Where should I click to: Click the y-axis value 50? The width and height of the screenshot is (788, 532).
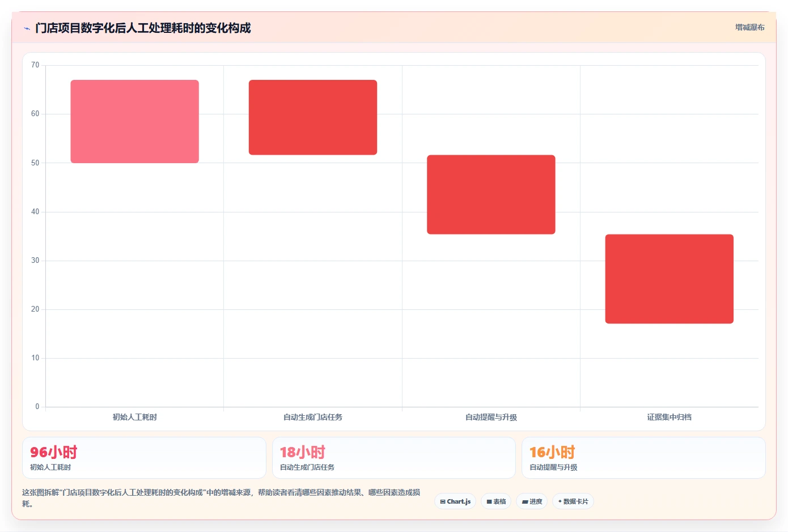point(35,163)
